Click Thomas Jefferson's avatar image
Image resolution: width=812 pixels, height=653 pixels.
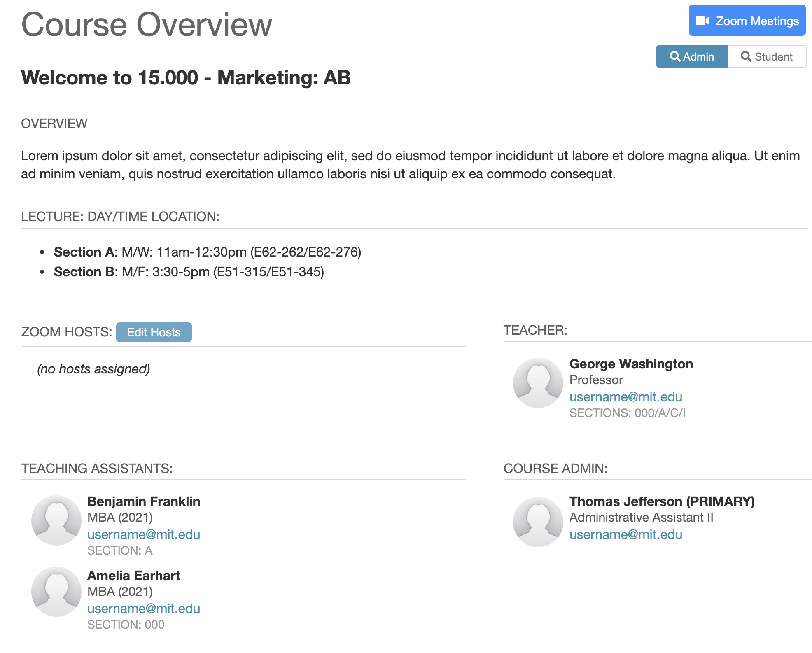pos(538,522)
